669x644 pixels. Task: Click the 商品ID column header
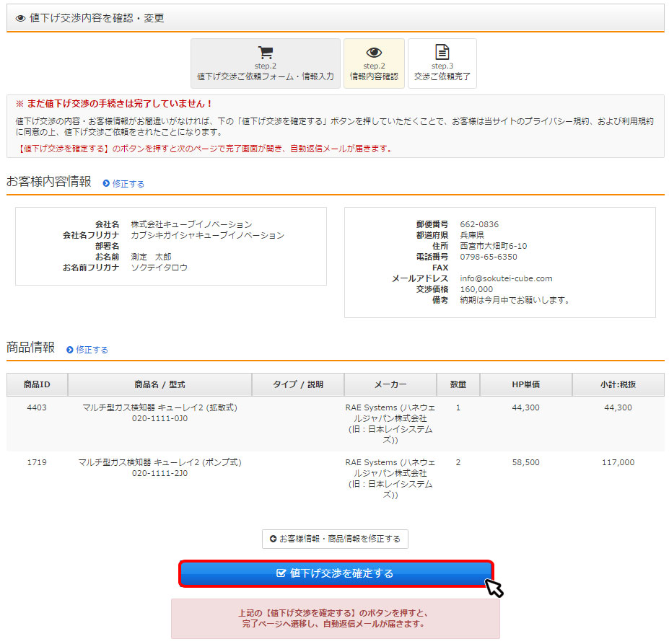click(37, 384)
